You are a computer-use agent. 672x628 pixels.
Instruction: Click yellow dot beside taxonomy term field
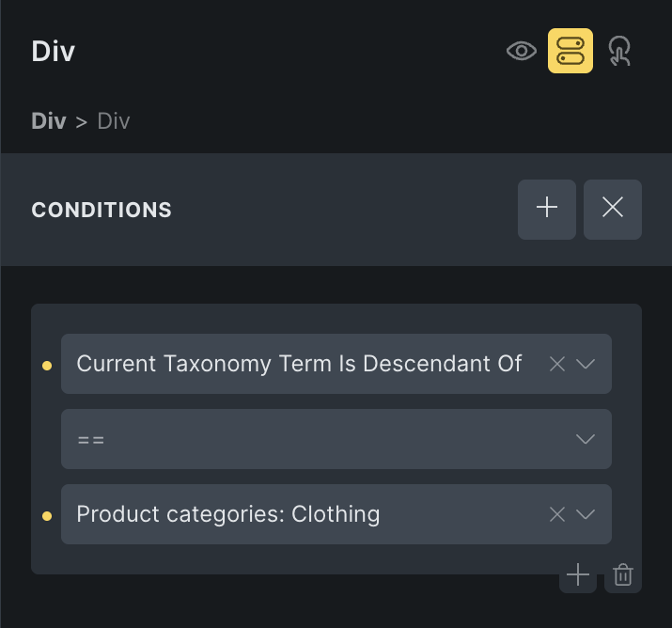pyautogui.click(x=47, y=366)
